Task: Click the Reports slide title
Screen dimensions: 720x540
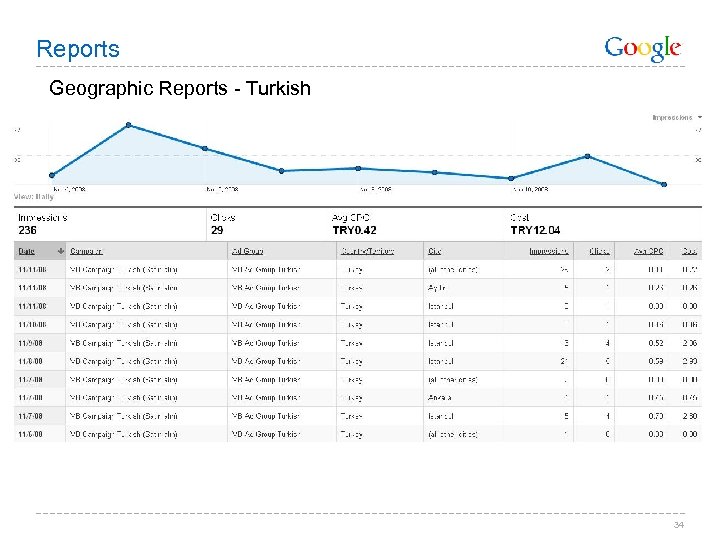Action: [x=78, y=49]
